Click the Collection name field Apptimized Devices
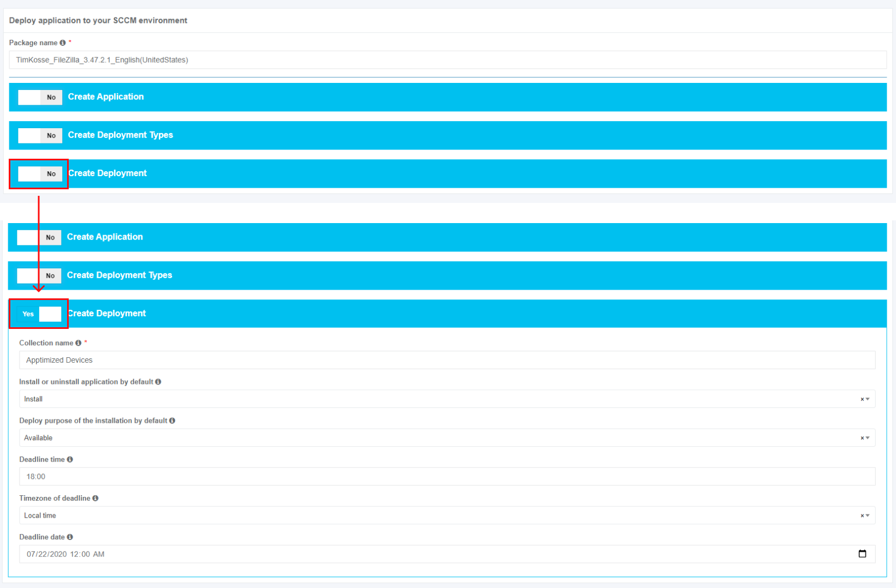 point(447,360)
